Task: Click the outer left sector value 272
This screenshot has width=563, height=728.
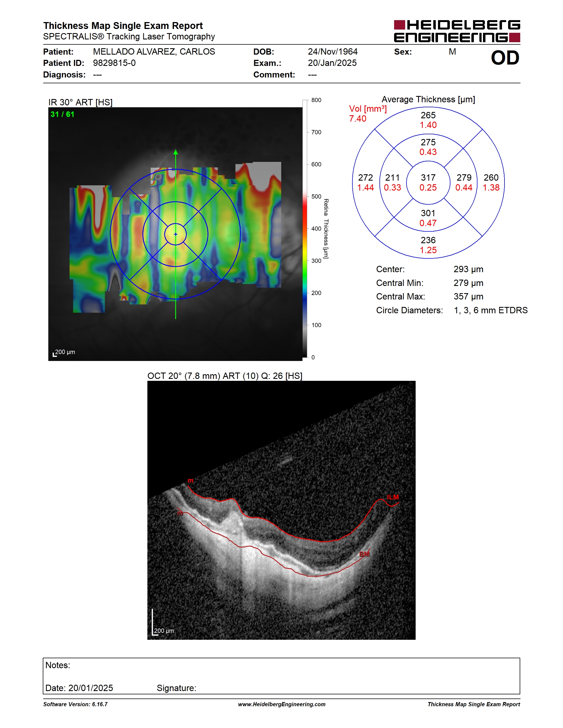Action: point(366,177)
